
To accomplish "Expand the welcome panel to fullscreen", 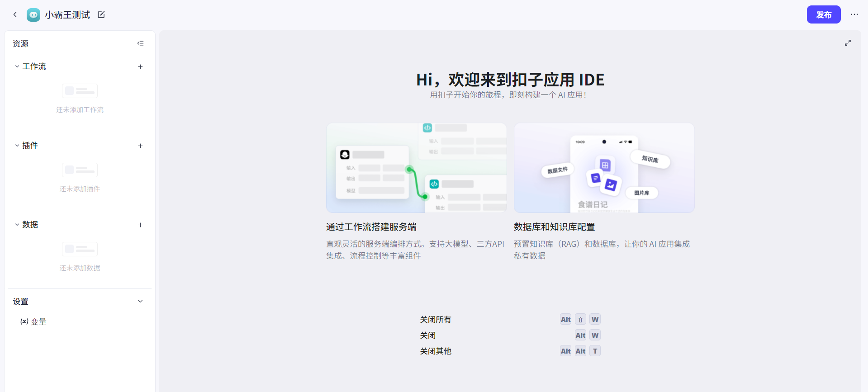I will [x=848, y=43].
